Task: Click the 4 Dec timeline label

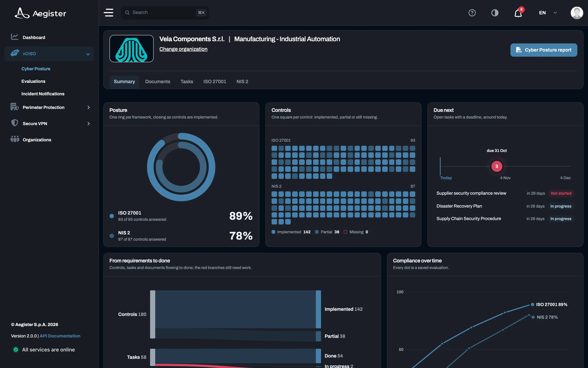Action: coord(565,178)
